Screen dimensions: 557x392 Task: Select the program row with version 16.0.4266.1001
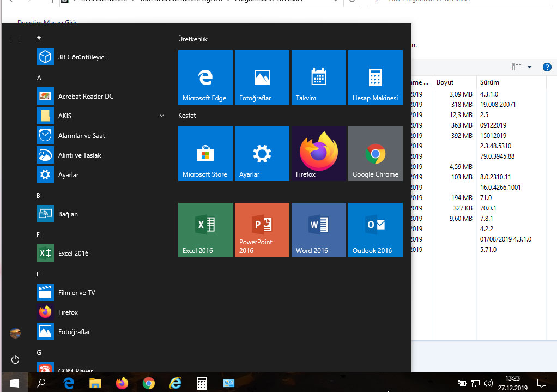pyautogui.click(x=479, y=188)
